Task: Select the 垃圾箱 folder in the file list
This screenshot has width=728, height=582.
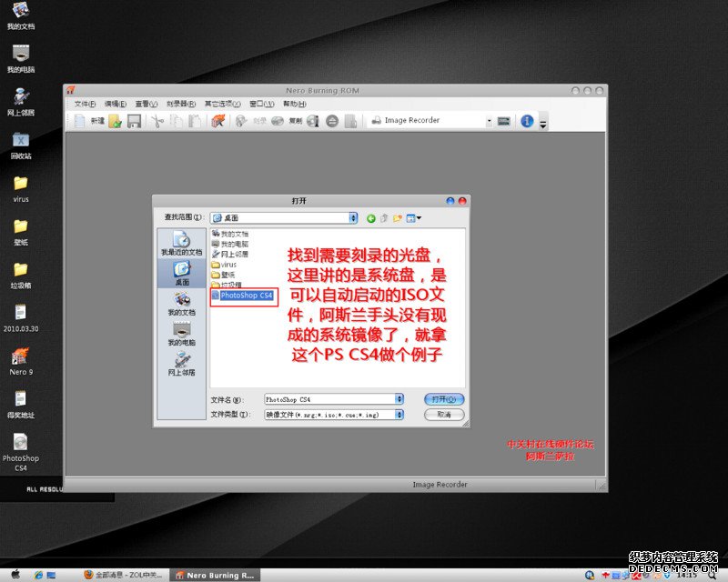Action: pyautogui.click(x=227, y=285)
